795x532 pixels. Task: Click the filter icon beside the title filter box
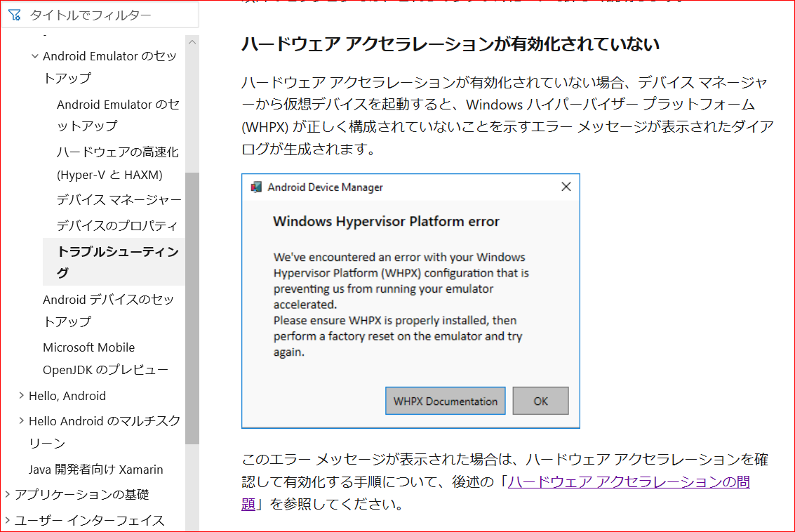pos(14,15)
